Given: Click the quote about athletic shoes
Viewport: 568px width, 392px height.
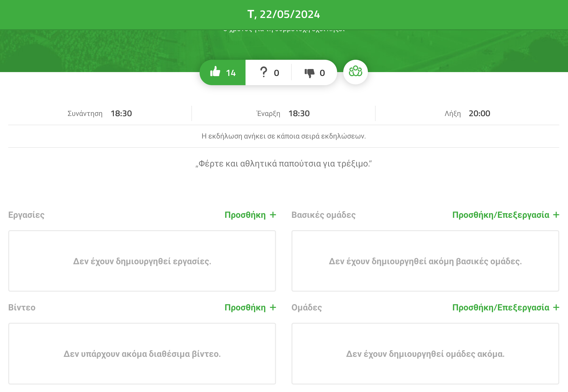Looking at the screenshot, I should 284,164.
